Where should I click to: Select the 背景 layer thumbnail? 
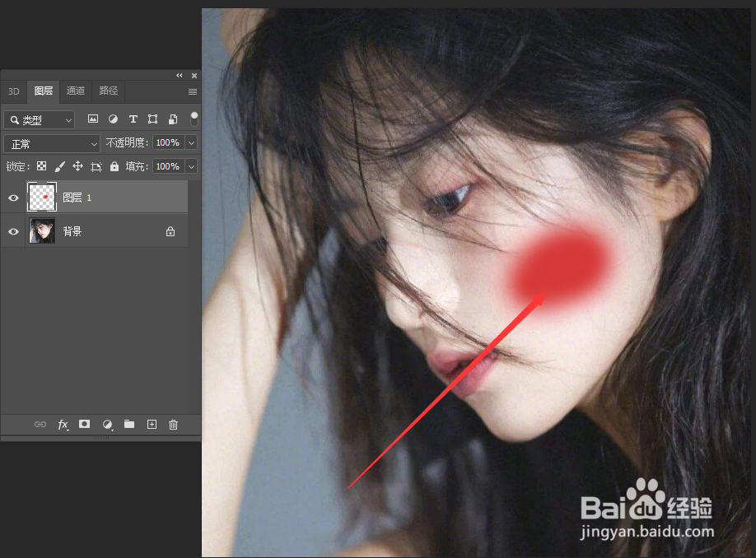[42, 230]
